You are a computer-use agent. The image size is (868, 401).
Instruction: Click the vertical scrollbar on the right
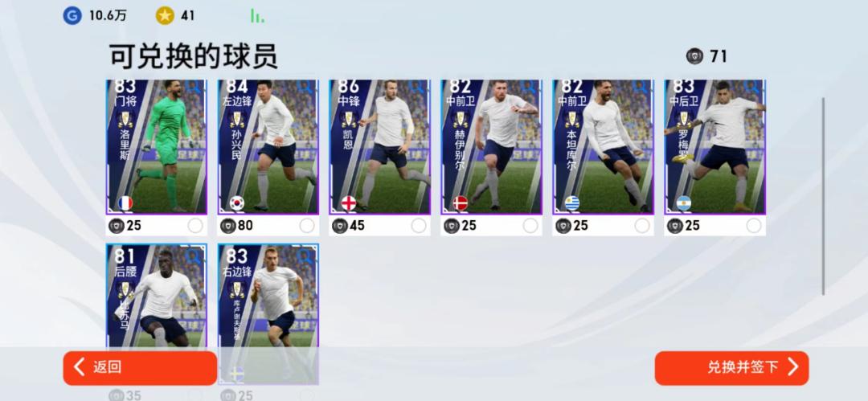pyautogui.click(x=823, y=196)
